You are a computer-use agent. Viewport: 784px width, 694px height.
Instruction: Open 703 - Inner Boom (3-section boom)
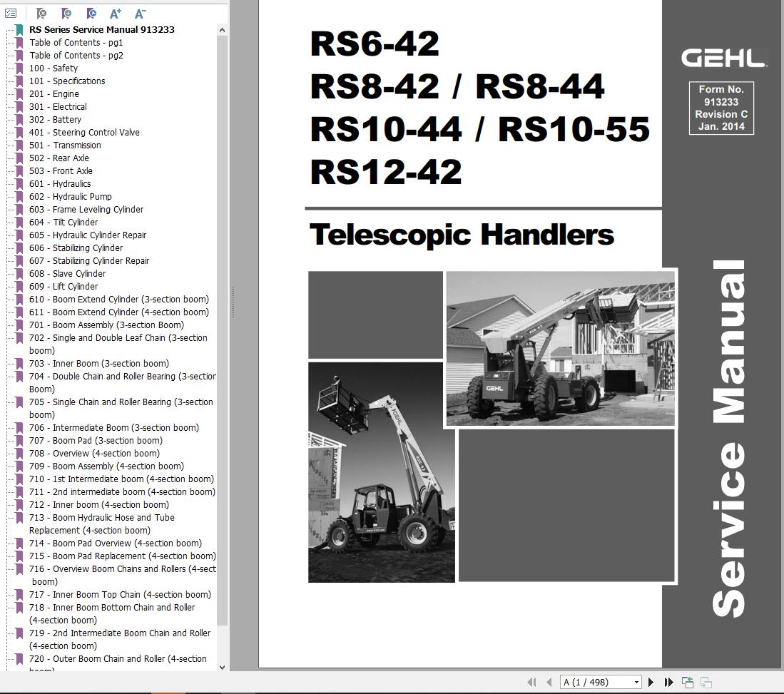99,364
